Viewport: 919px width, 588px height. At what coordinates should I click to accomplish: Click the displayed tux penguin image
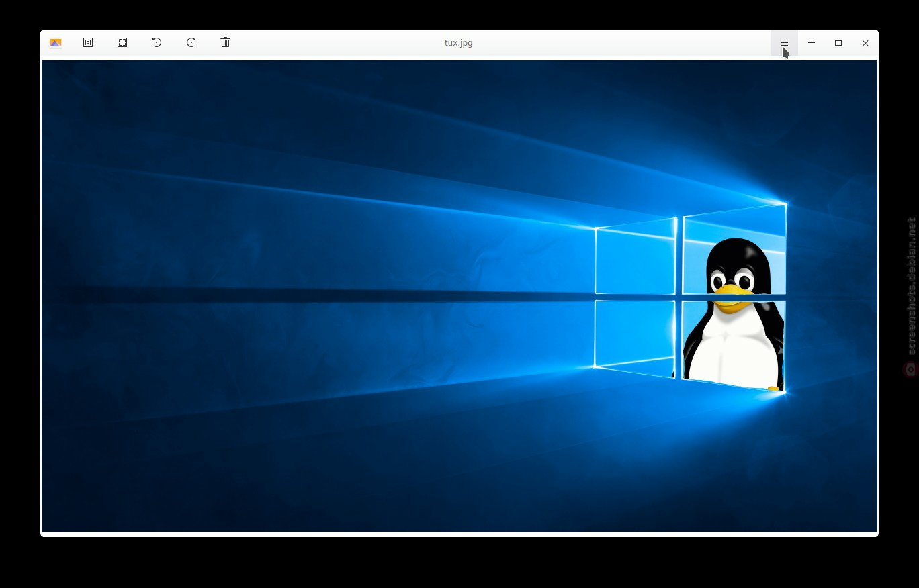(x=459, y=296)
